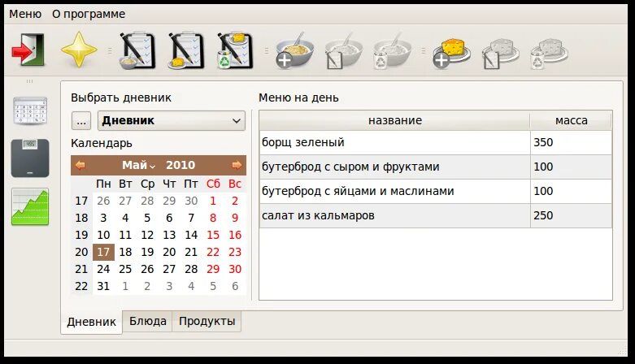This screenshot has height=364, width=635.
Task: Click the greyed cheese icon with the recycle bin
Action: point(550,54)
